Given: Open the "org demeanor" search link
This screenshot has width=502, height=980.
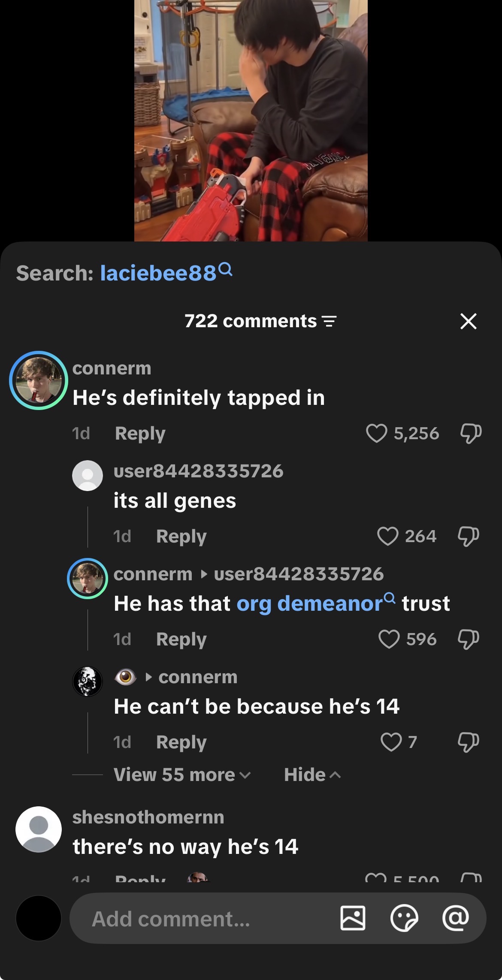Looking at the screenshot, I should [316, 603].
